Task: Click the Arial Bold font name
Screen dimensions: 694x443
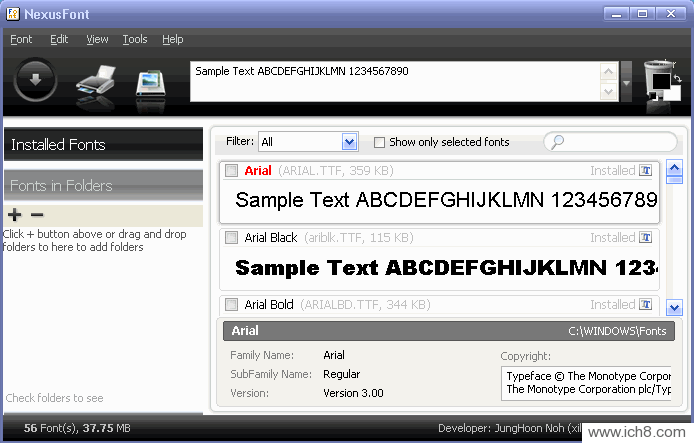Action: tap(269, 304)
